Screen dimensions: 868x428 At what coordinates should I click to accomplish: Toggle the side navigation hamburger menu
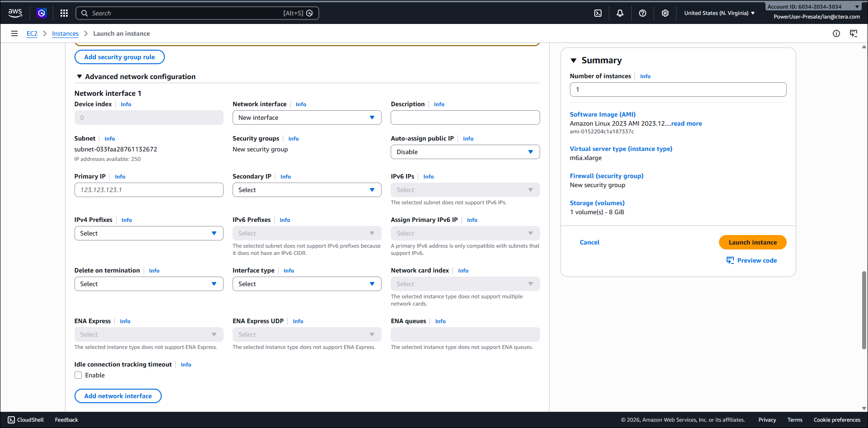14,33
